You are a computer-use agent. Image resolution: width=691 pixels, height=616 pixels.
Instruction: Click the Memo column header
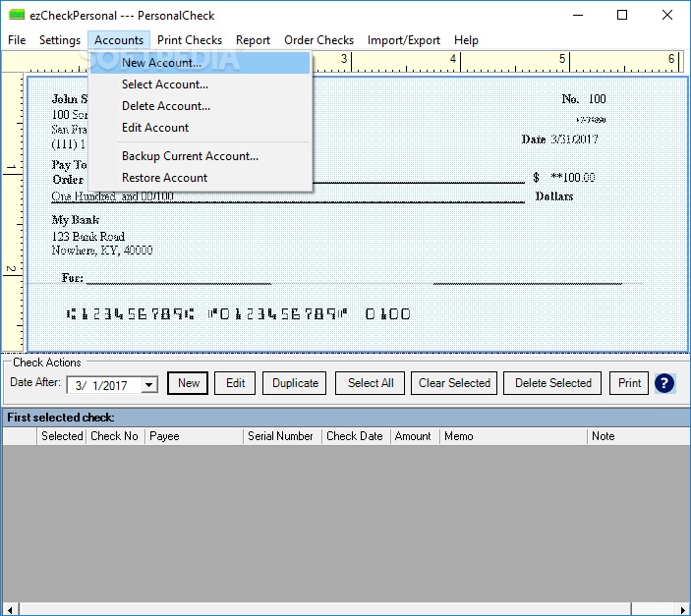[x=513, y=436]
